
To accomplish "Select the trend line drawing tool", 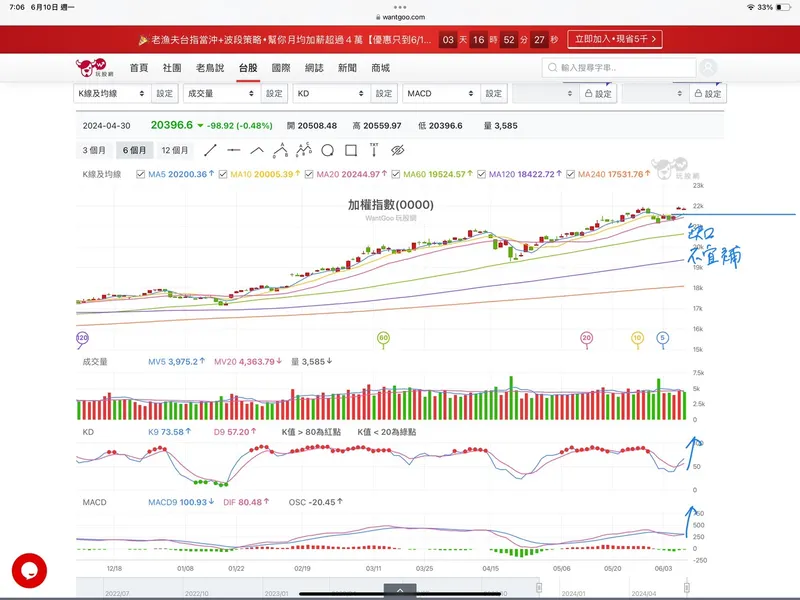I will (x=210, y=150).
